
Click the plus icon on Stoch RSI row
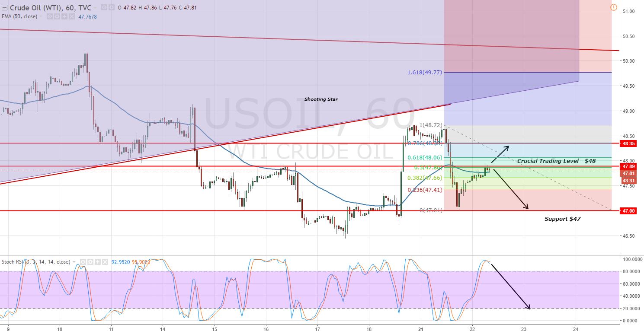click(x=97, y=262)
